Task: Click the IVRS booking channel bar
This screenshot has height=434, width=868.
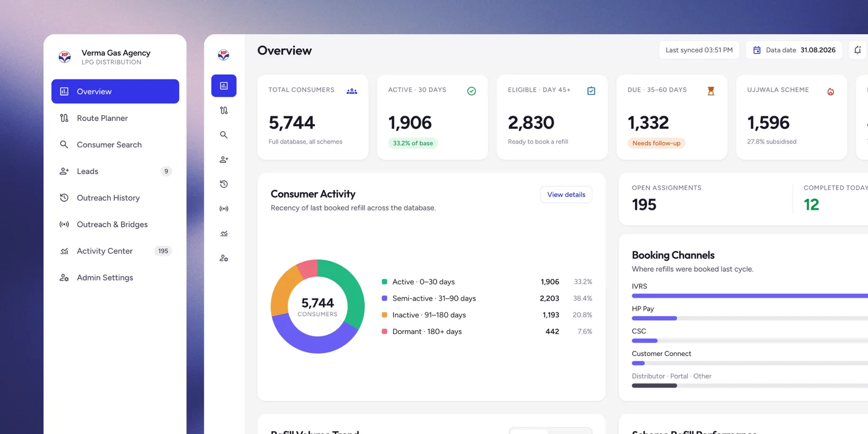Action: [750, 296]
